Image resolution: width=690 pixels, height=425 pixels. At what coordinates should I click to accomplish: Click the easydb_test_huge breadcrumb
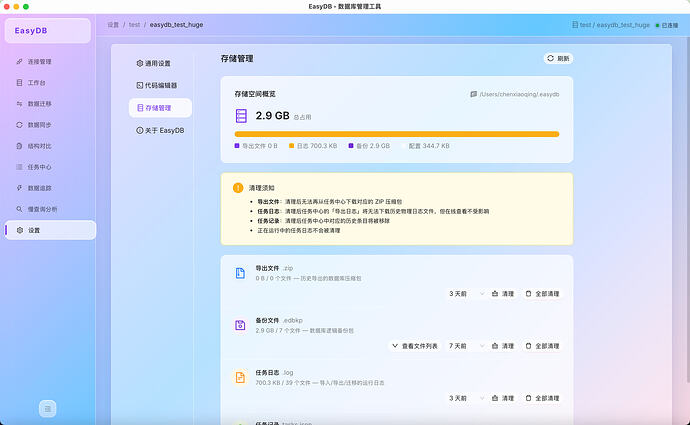(x=176, y=25)
